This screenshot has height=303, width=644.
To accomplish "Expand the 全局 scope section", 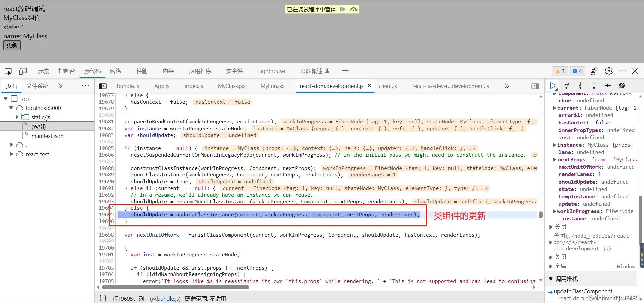I will 551,266.
